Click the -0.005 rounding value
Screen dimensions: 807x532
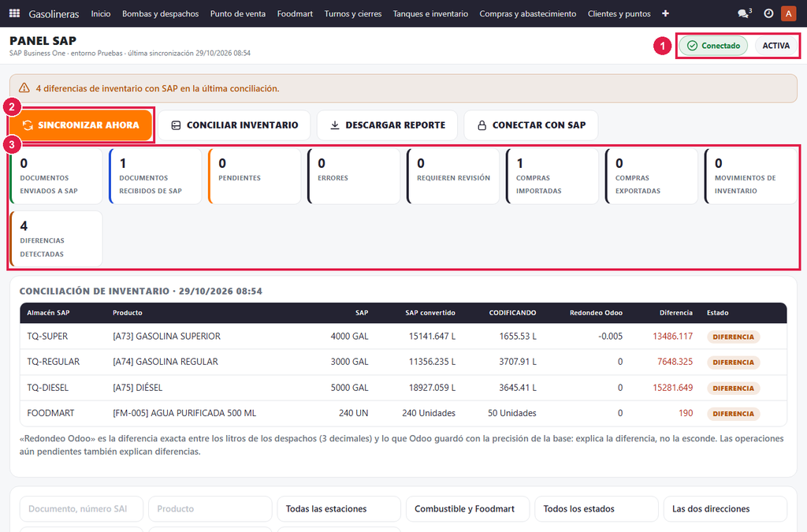(x=611, y=337)
